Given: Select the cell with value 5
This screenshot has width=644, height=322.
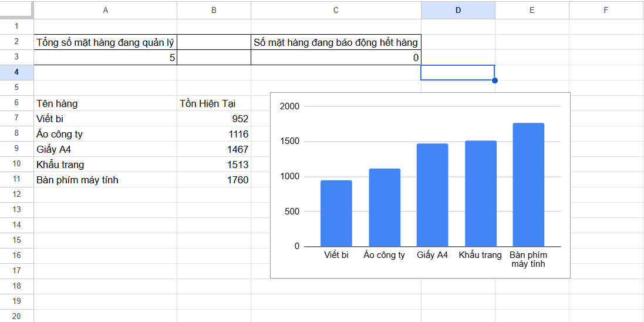Looking at the screenshot, I should coord(106,57).
